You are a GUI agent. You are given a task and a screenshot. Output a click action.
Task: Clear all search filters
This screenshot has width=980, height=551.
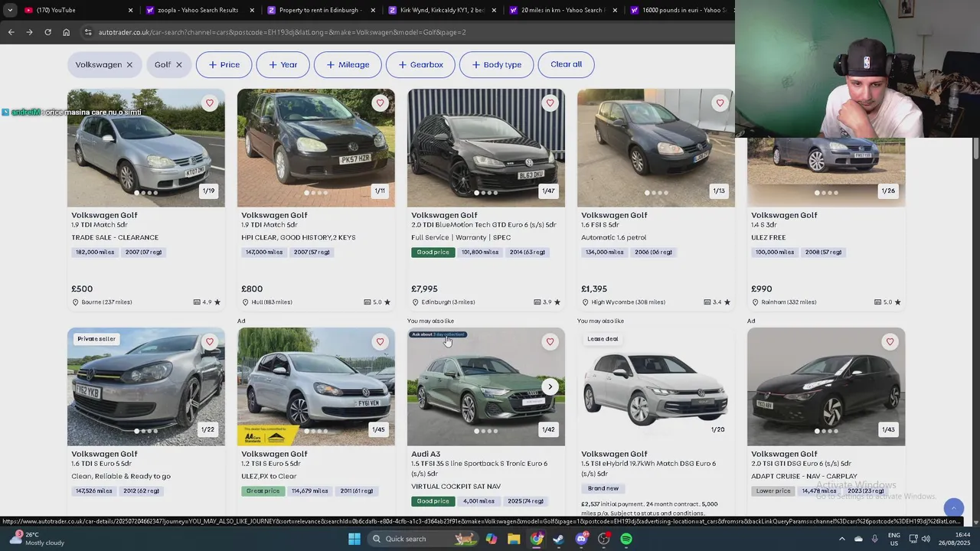point(567,64)
